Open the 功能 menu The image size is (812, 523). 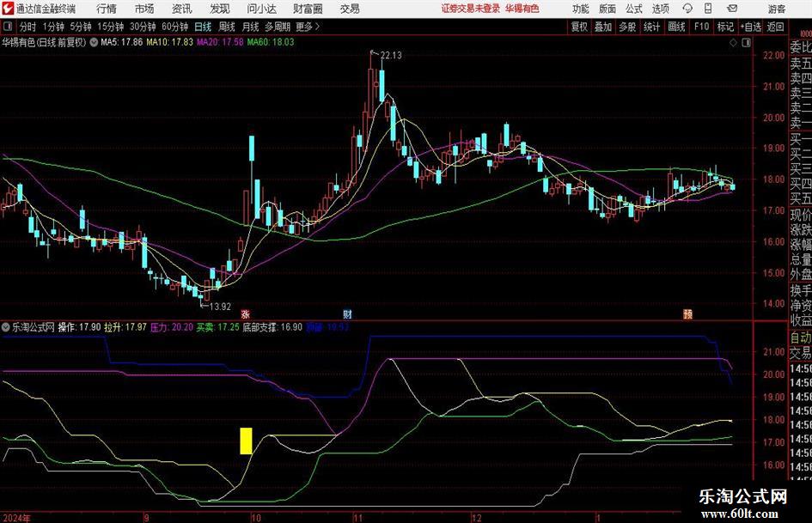click(x=581, y=9)
